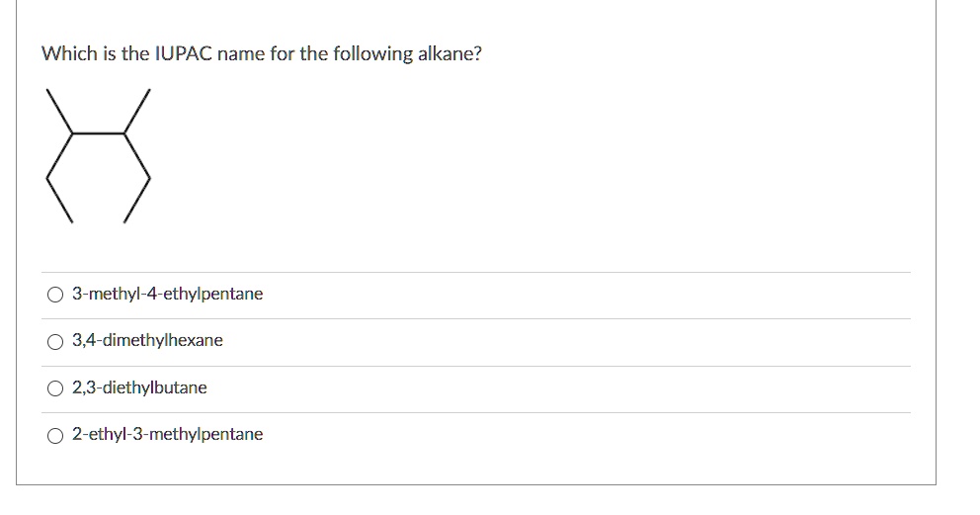
Task: Click the upper-right methyl branch line
Action: click(136, 111)
